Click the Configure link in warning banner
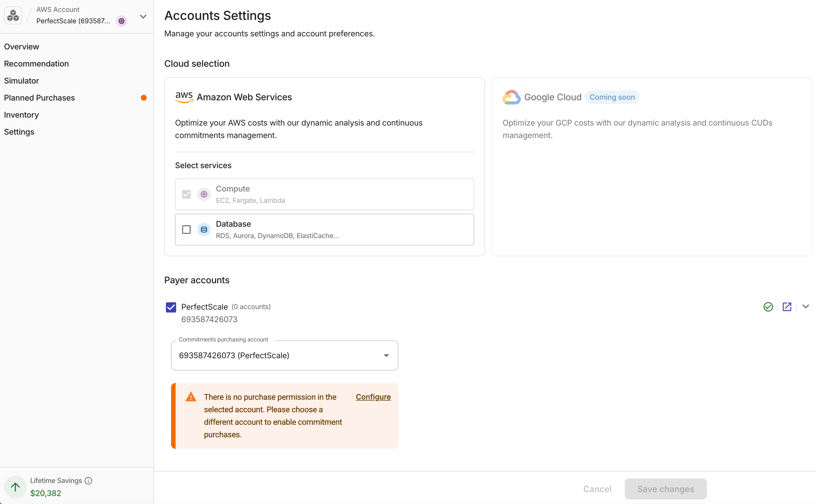 373,397
